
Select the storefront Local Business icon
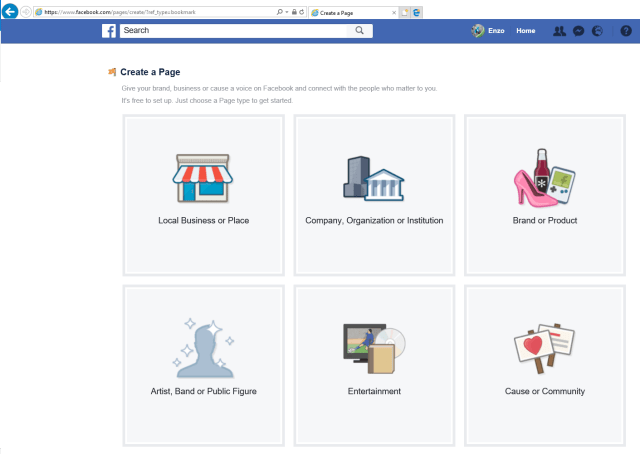click(203, 178)
